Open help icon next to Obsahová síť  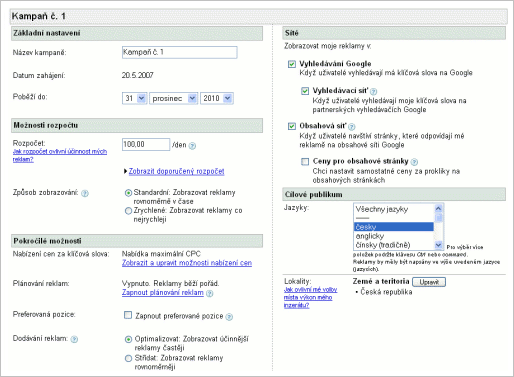point(352,127)
